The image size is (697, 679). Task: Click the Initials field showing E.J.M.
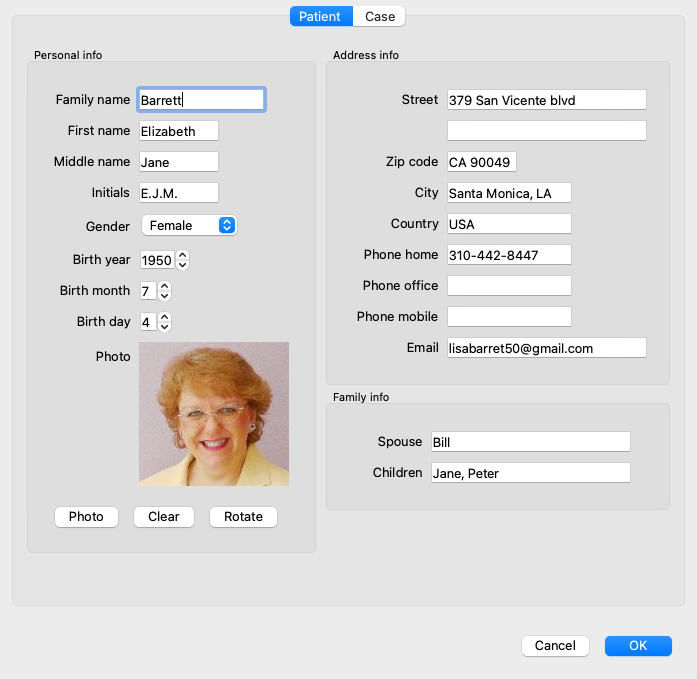point(179,193)
